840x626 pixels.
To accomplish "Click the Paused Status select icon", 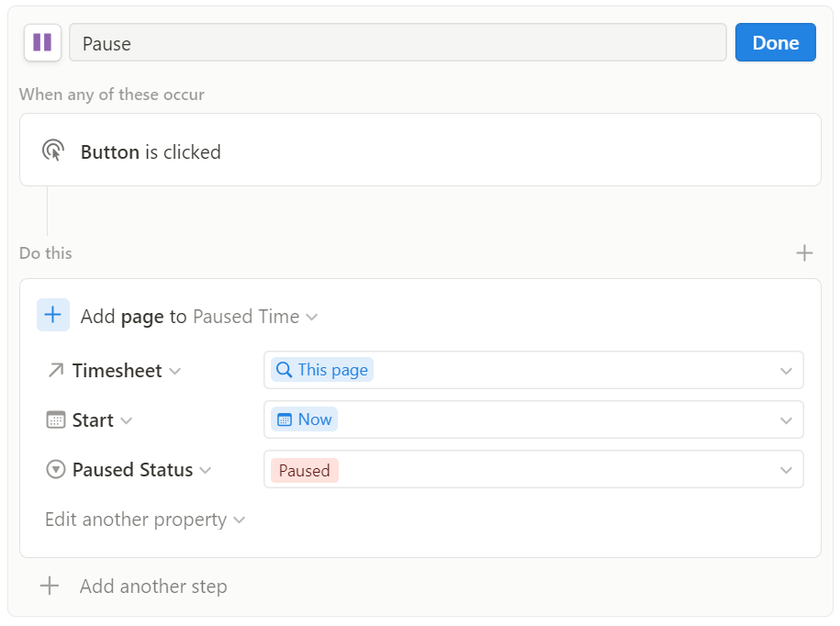I will 56,470.
